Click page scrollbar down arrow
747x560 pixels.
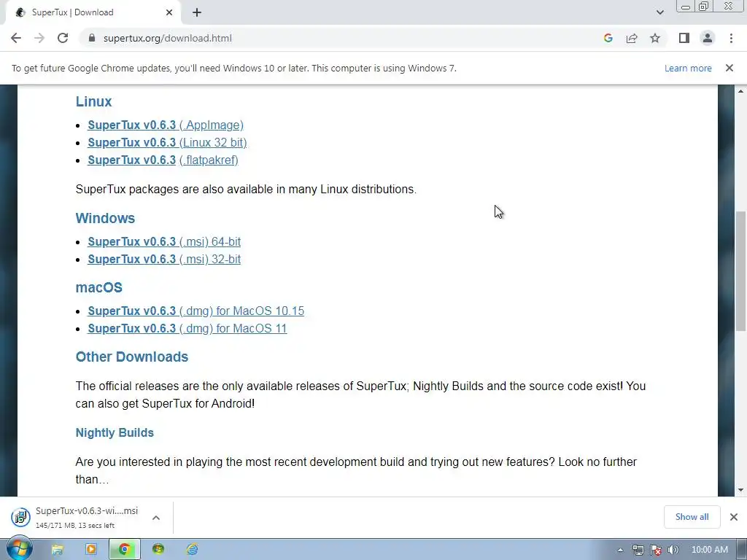pos(740,490)
